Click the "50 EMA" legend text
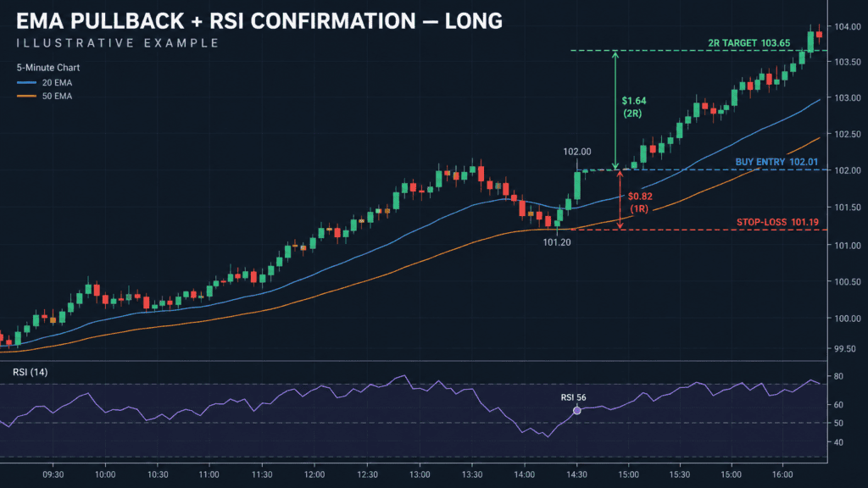The image size is (868, 488). pos(57,96)
